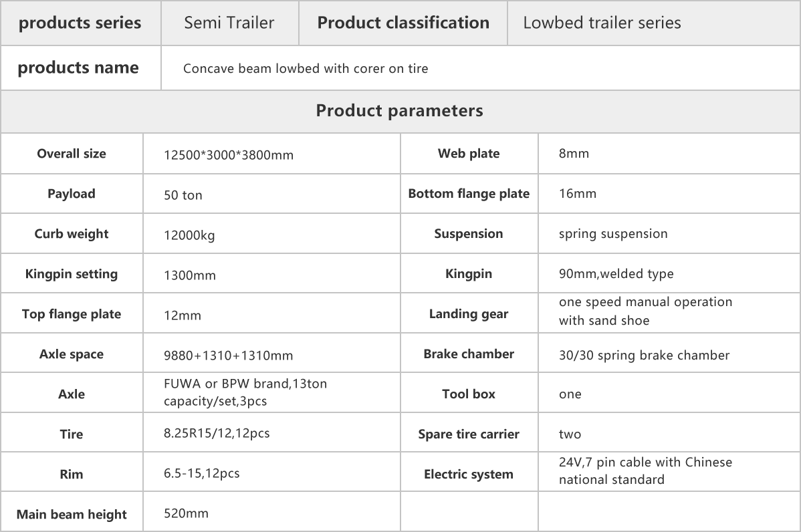Click the 'Kingpin setting' label
The image size is (801, 532).
[72, 274]
